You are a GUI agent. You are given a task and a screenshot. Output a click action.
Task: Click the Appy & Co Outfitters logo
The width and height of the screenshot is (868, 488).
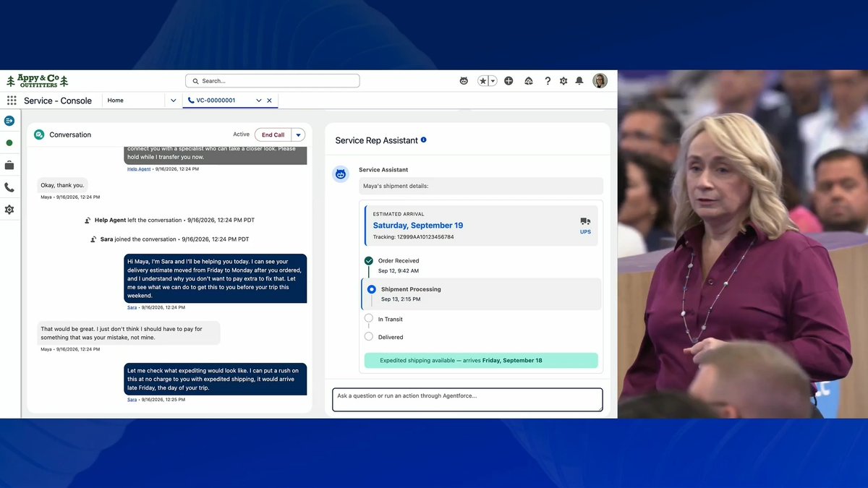[x=38, y=81]
